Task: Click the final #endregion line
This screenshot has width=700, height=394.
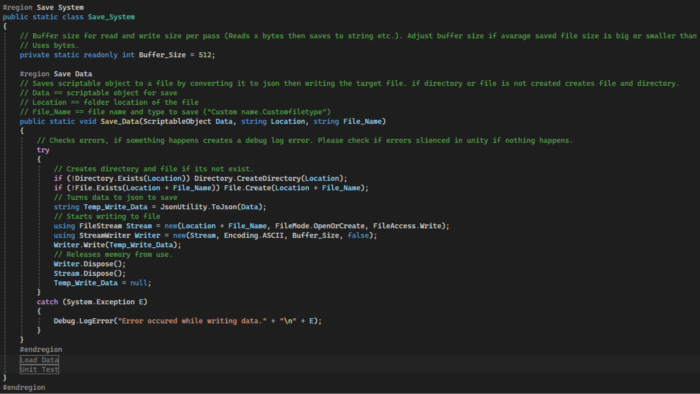Action: click(24, 387)
